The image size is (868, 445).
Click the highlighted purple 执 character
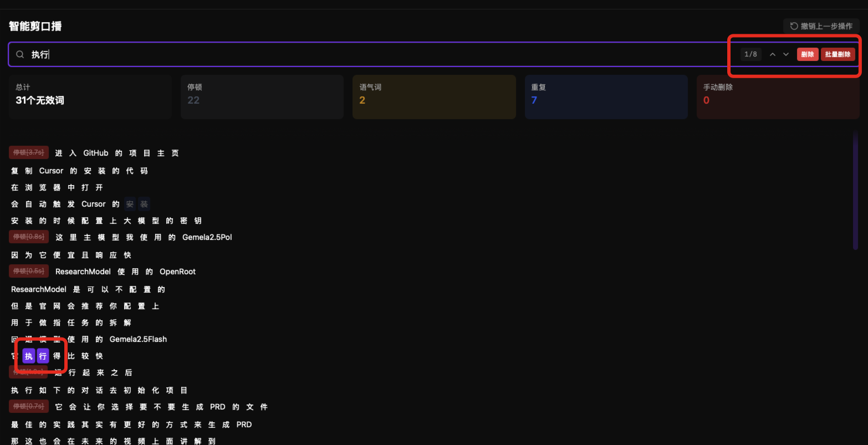pyautogui.click(x=29, y=356)
